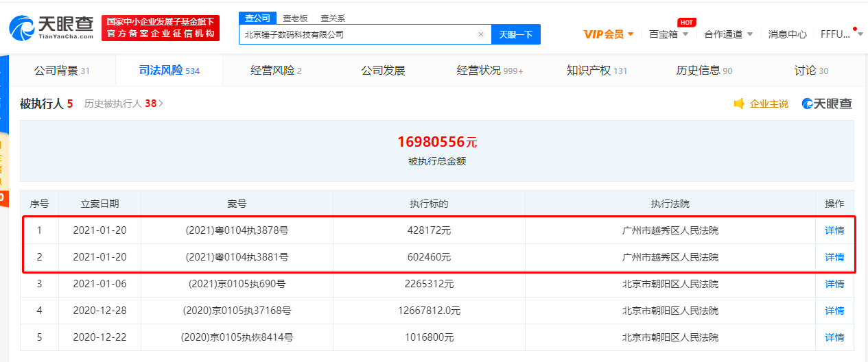Open 详情 for case 京0105执690号

tap(834, 285)
